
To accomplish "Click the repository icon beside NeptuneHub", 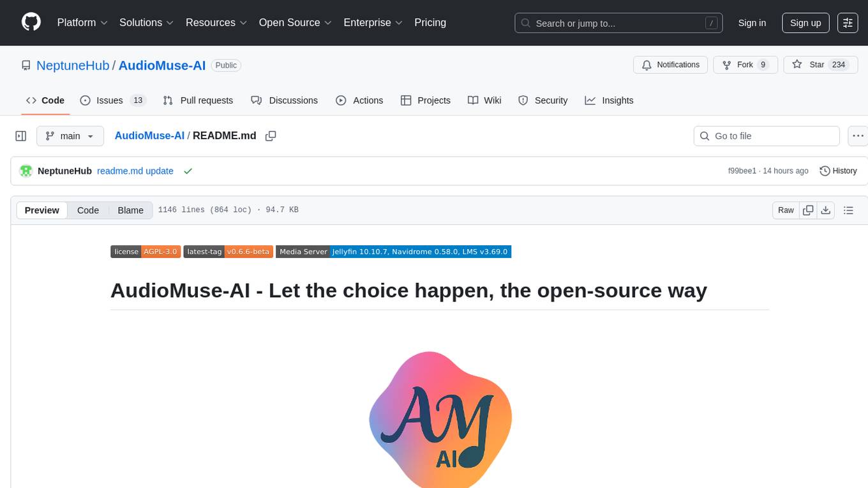I will 26,65.
